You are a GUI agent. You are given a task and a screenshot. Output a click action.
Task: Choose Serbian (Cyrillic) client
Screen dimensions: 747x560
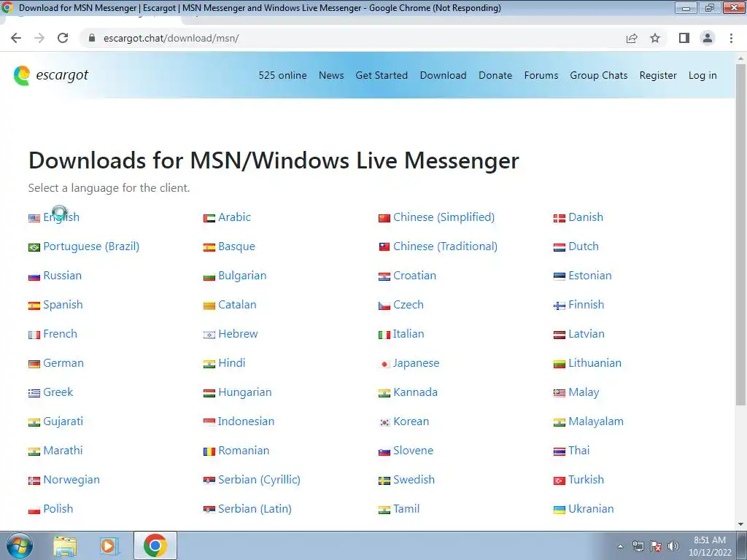pyautogui.click(x=259, y=480)
